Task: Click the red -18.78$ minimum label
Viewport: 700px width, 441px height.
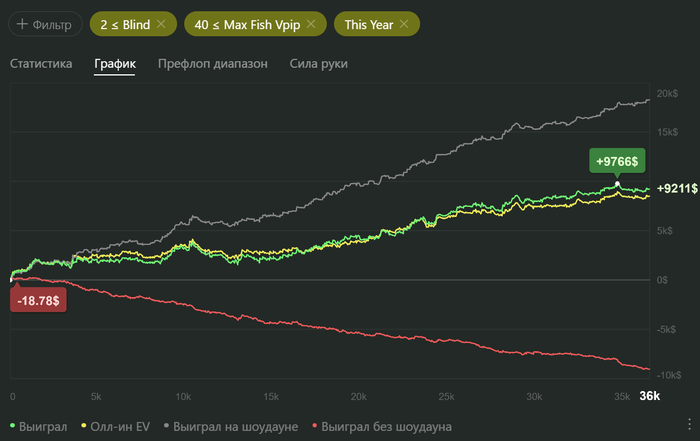Action: pos(39,300)
